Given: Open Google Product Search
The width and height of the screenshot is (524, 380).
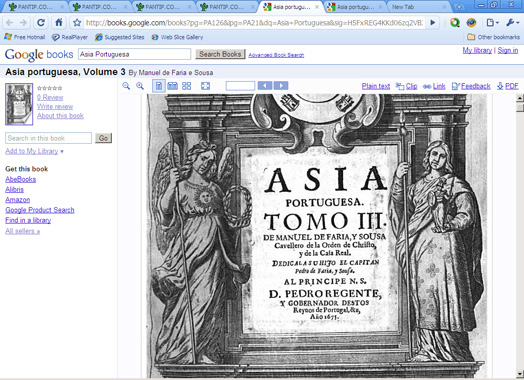Looking at the screenshot, I should [40, 210].
